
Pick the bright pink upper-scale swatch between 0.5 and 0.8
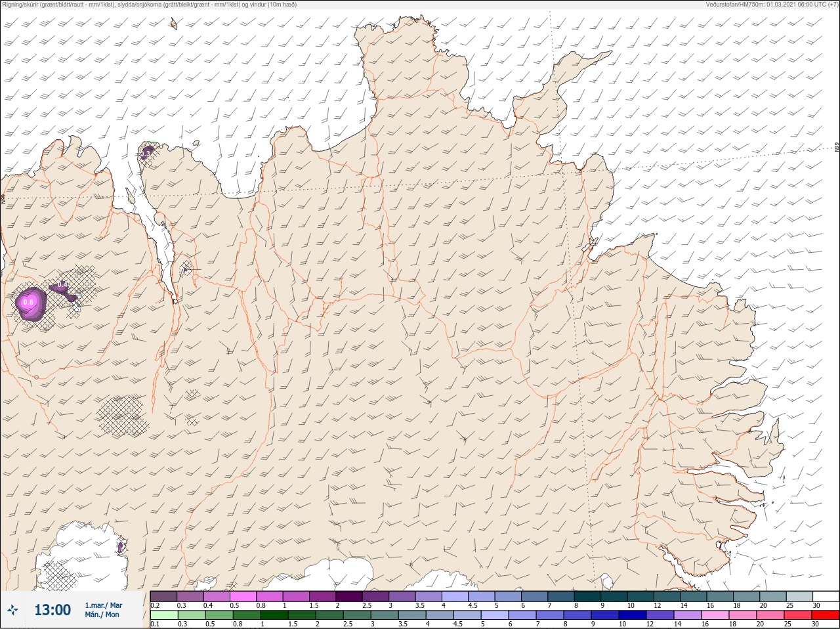(x=243, y=596)
